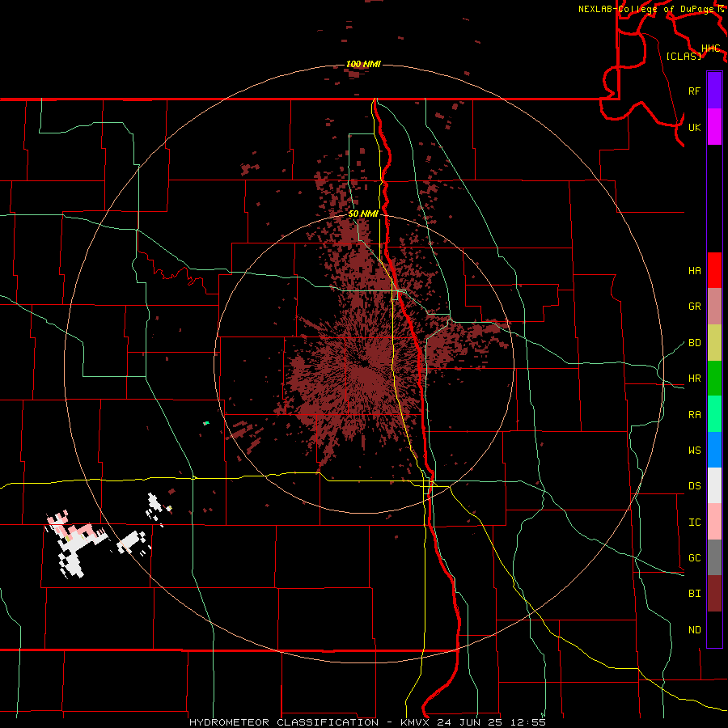Viewport: 728px width, 728px height.
Task: Select the IC light pink legend swatch
Action: click(x=714, y=522)
